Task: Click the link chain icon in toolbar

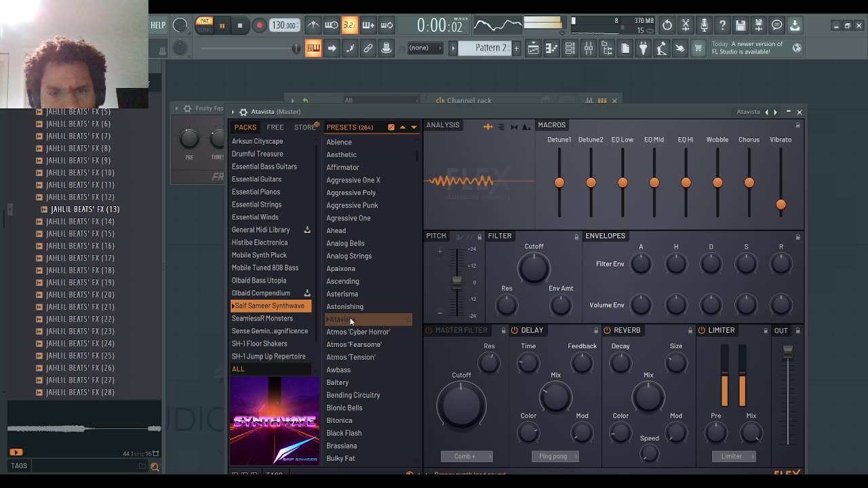Action: (368, 48)
